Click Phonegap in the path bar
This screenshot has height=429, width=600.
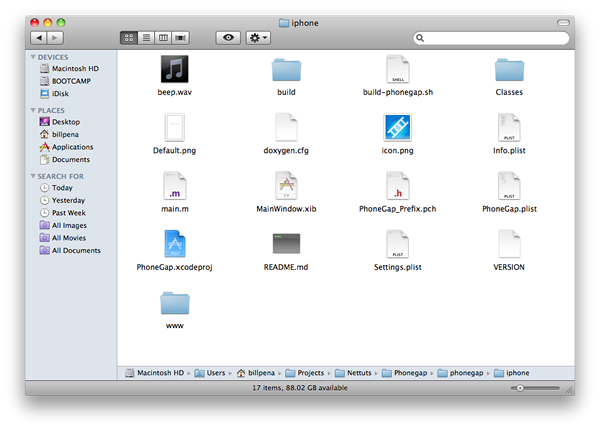coord(405,373)
